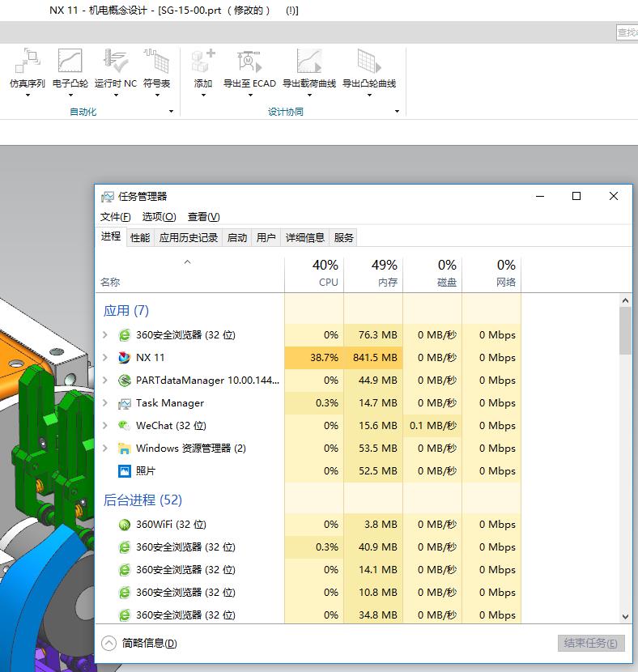Select WeChat disk value 0.1 MB/秒
The width and height of the screenshot is (638, 672).
pos(433,426)
